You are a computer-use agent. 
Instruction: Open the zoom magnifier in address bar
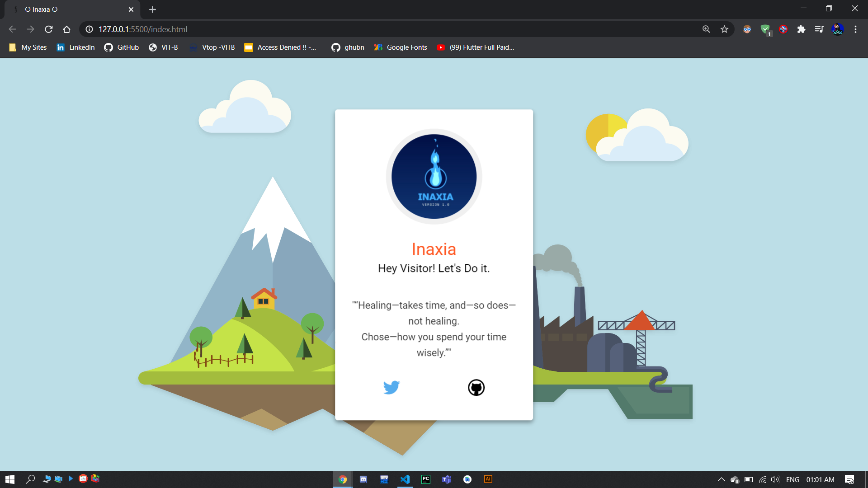click(706, 29)
